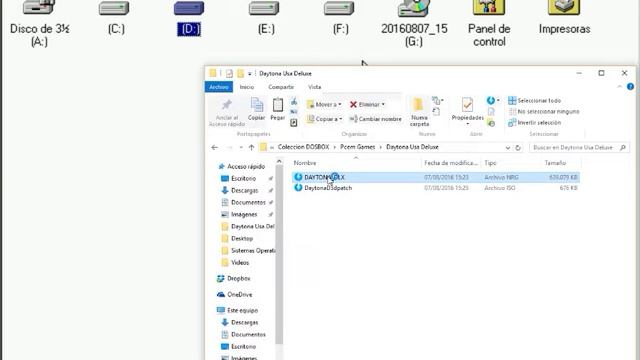This screenshot has height=360, width=640.
Task: Click Nueva carpeta icon
Action: click(x=418, y=105)
